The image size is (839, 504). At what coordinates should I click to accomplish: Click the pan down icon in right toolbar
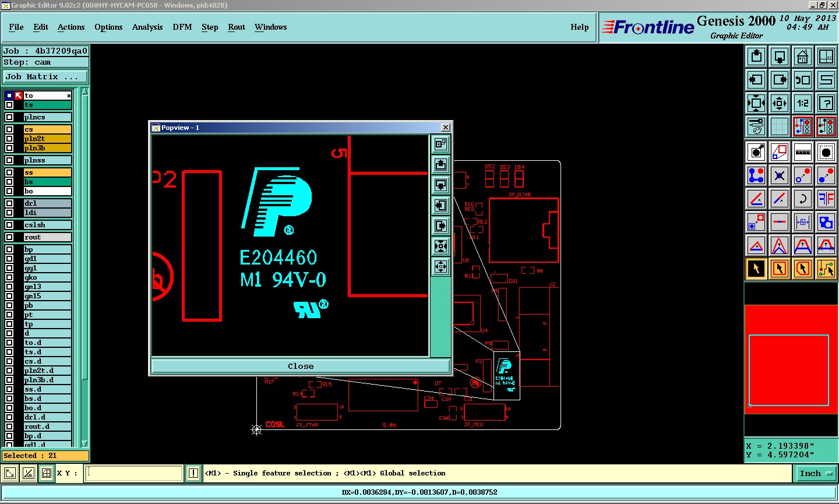780,57
